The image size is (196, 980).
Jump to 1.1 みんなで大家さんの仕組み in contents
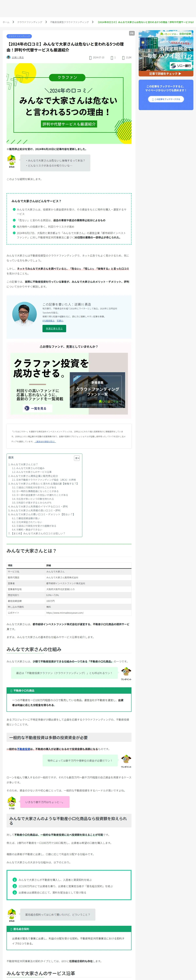[x=28, y=468]
